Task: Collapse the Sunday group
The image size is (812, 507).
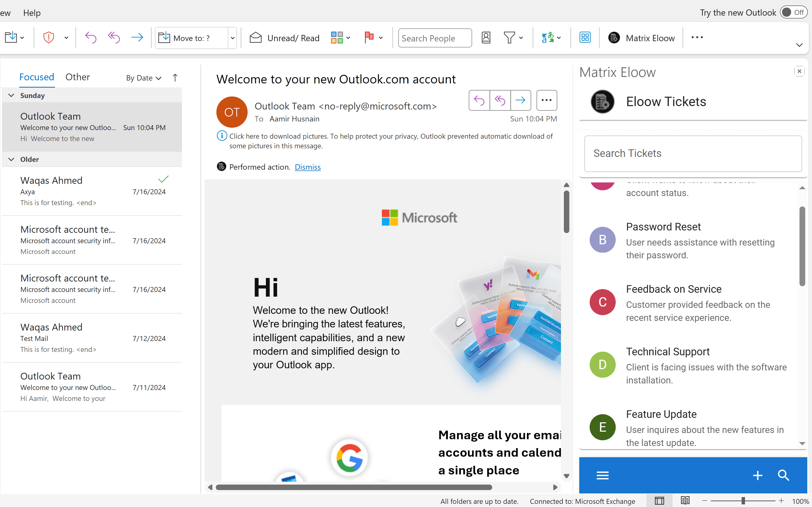Action: (x=11, y=95)
